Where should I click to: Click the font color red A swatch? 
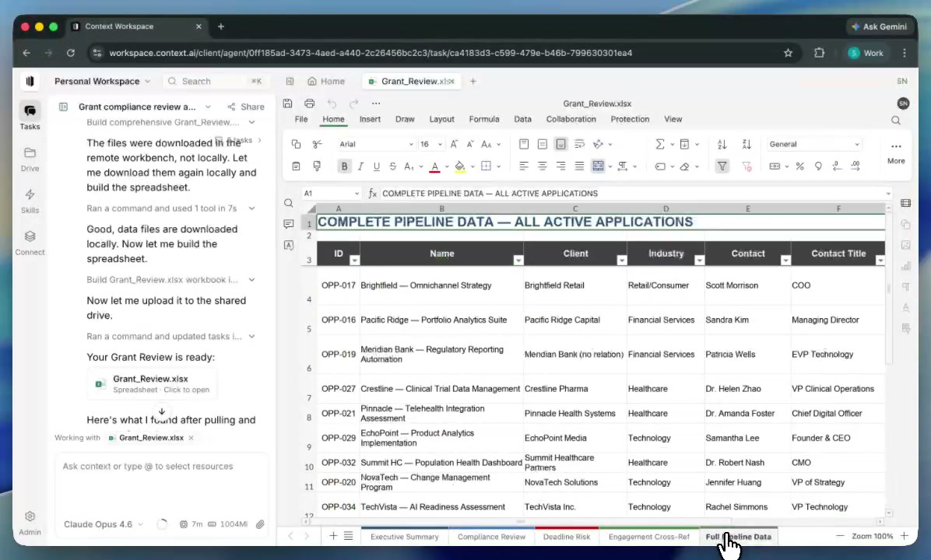click(x=434, y=166)
